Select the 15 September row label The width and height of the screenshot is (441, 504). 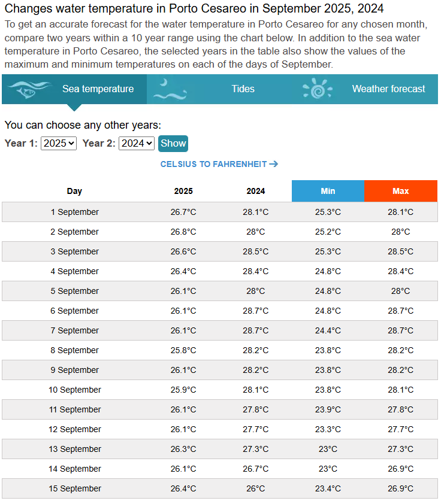click(75, 488)
